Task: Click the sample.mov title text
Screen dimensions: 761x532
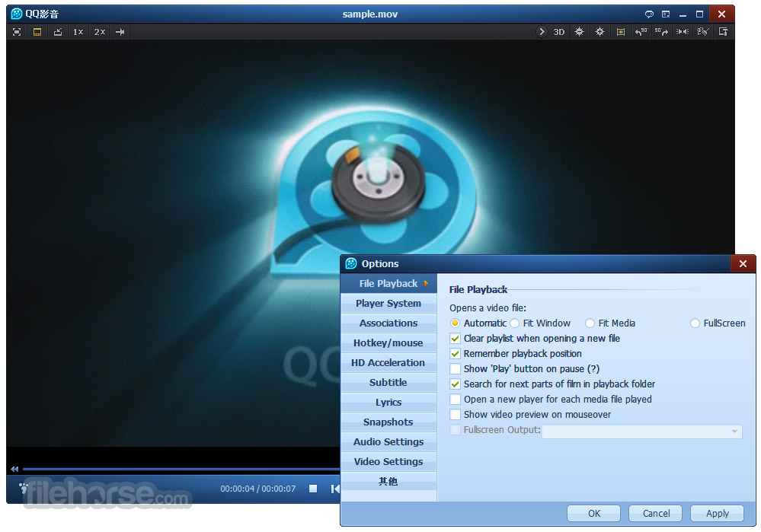Action: [x=370, y=14]
